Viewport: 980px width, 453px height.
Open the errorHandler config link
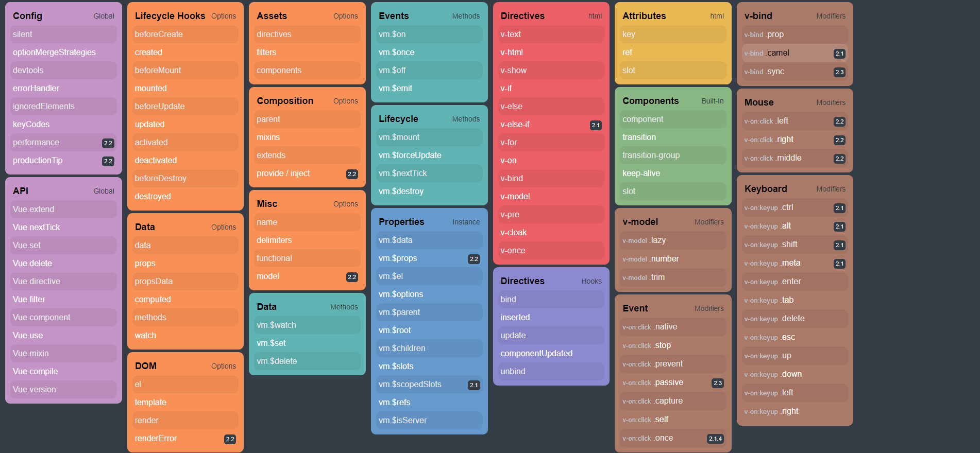[63, 89]
